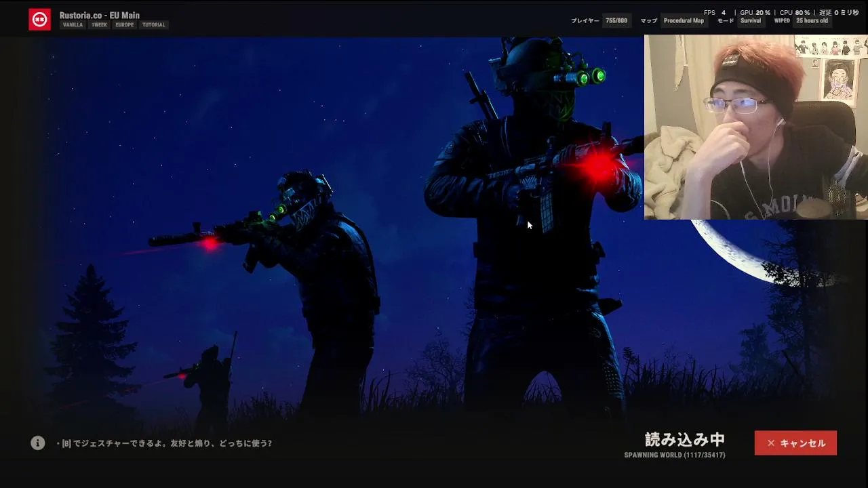Click the gesture tip text at the bottom

coord(164,443)
